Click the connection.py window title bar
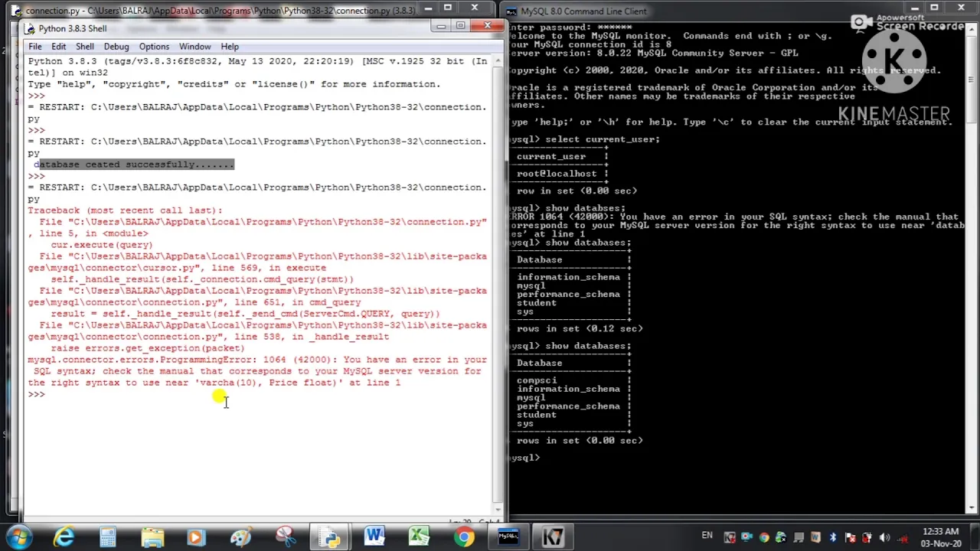 coord(222,10)
